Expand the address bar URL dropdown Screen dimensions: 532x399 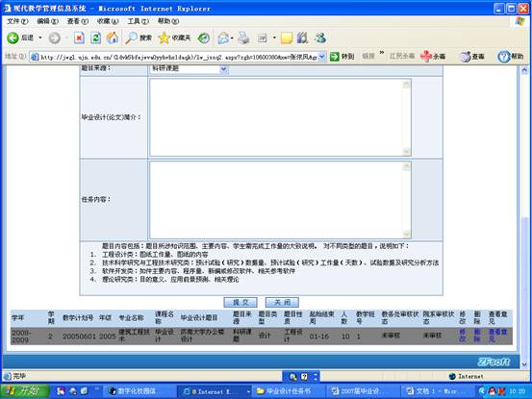pyautogui.click(x=322, y=57)
